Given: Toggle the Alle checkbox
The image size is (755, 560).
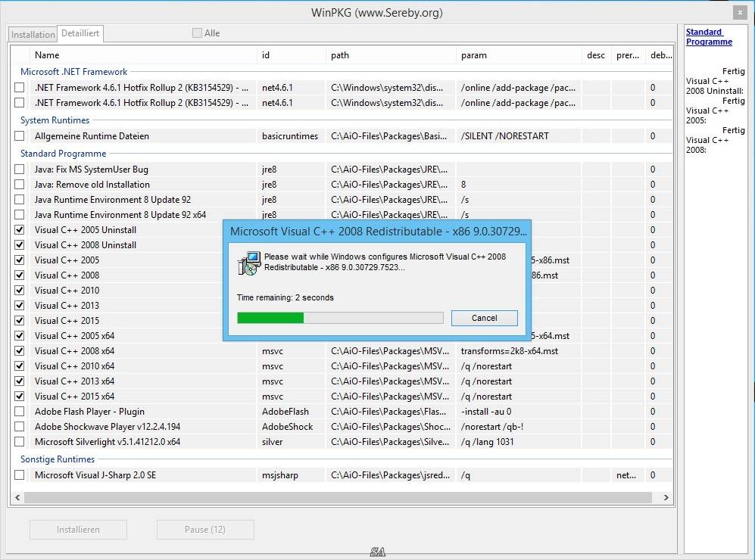Looking at the screenshot, I should (197, 33).
